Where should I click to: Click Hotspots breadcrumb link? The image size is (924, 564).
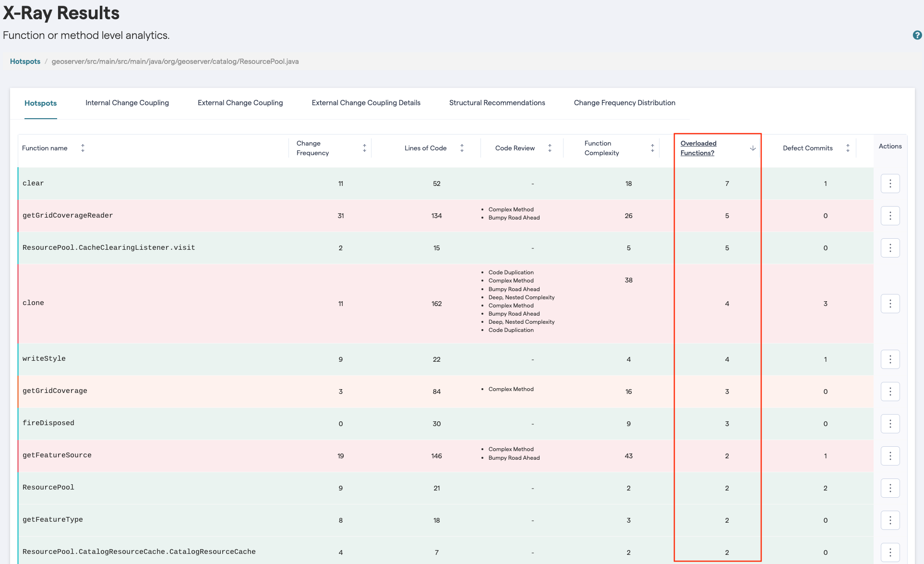point(25,61)
